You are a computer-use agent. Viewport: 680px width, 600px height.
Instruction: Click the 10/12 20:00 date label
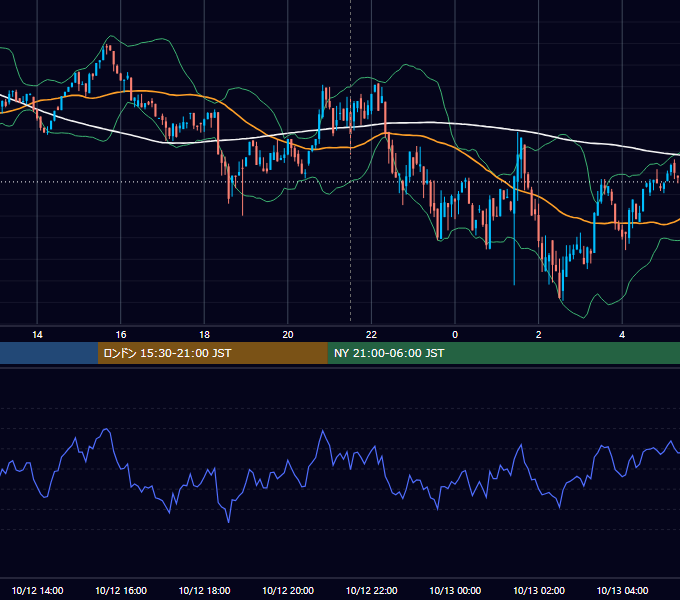click(288, 590)
